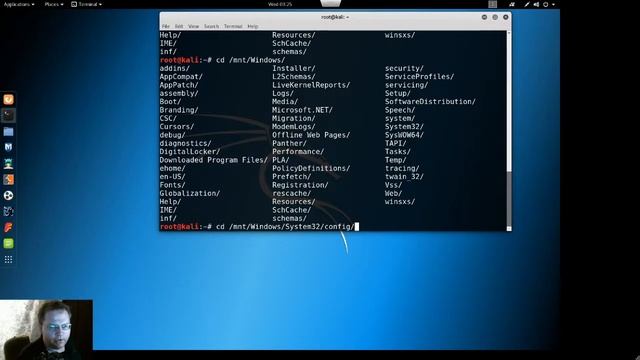Open the View menu in terminal

[193, 26]
